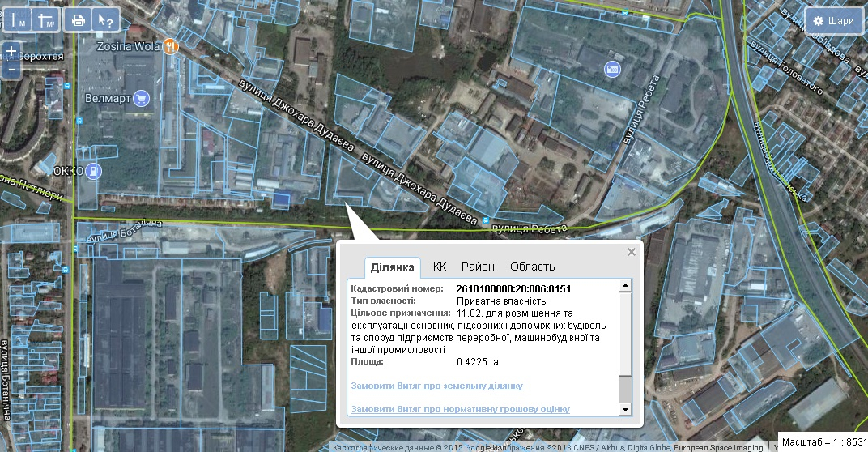Click the Площа label

[368, 362]
